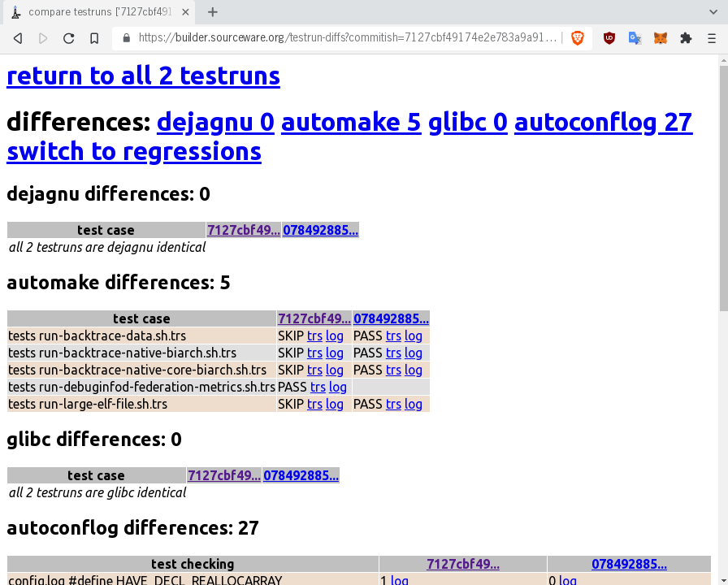Open the MetaMask fox extension
This screenshot has width=728, height=585.
[660, 37]
